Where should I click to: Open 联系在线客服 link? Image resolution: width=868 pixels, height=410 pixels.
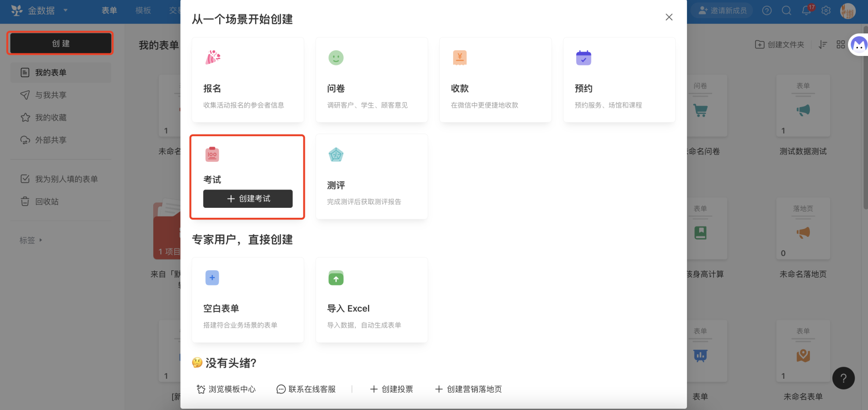[306, 389]
